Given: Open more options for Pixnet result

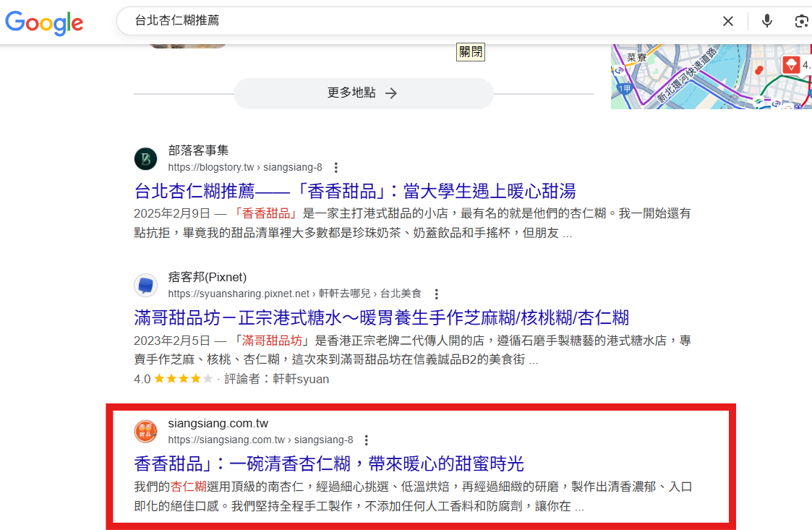Looking at the screenshot, I should tap(436, 294).
